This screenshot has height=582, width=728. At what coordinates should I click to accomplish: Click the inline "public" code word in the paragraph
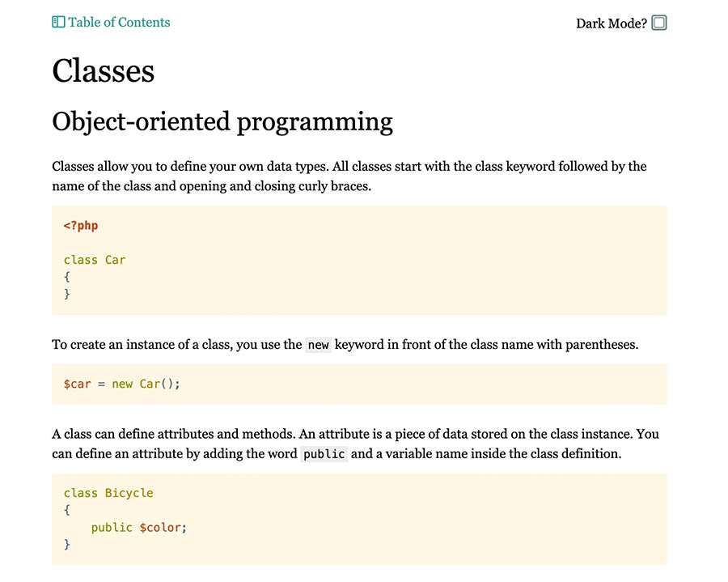pos(324,454)
